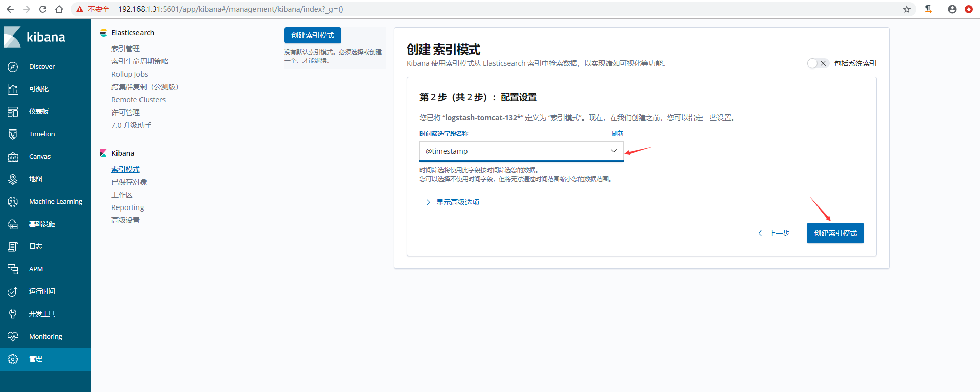Open the Machine Learning icon
The width and height of the screenshot is (980, 392).
[13, 202]
